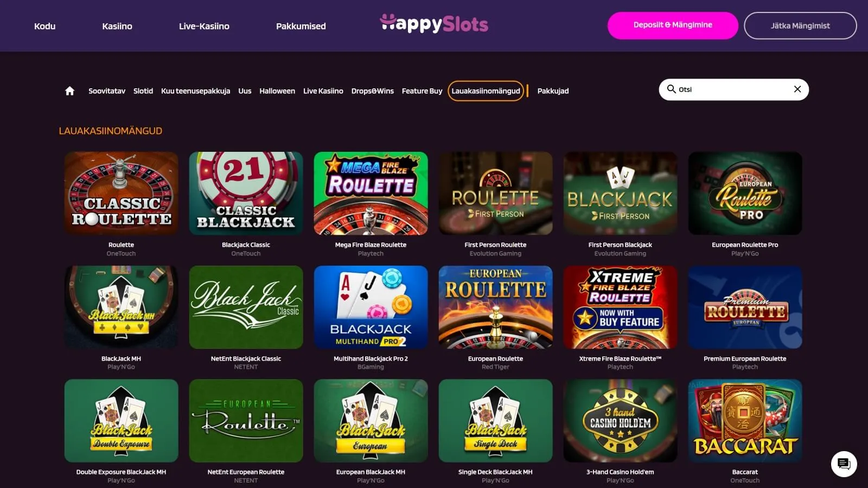
Task: Click the HappySlots logo
Action: click(434, 23)
